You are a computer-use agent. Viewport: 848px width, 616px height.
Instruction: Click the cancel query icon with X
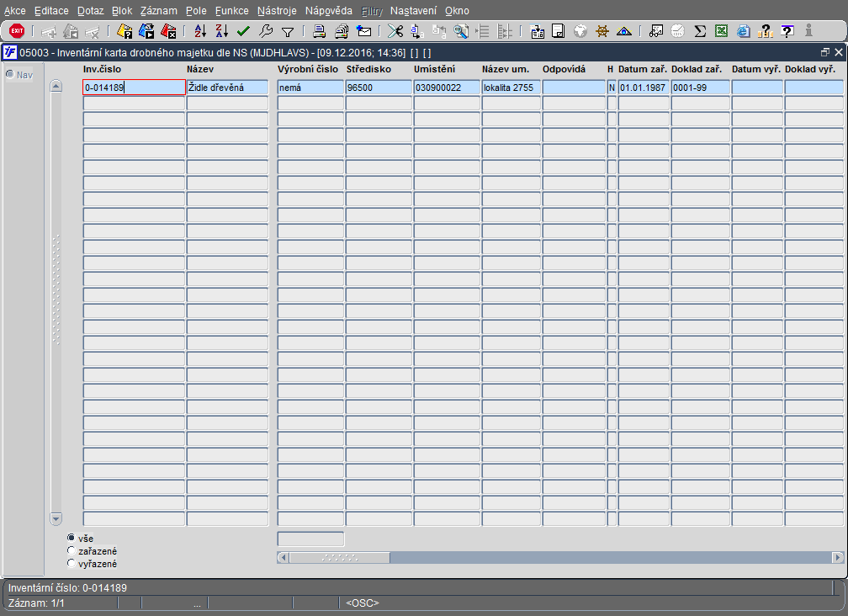coord(169,31)
